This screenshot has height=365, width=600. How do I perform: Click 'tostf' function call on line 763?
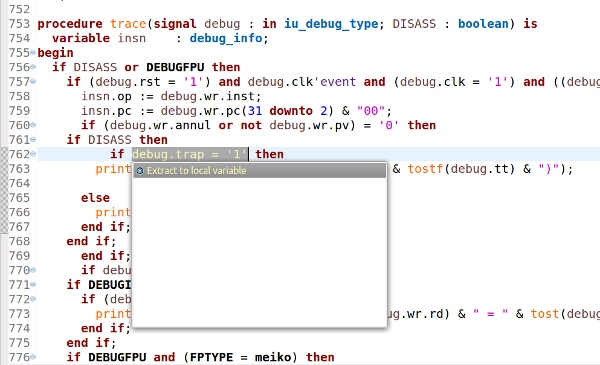425,169
